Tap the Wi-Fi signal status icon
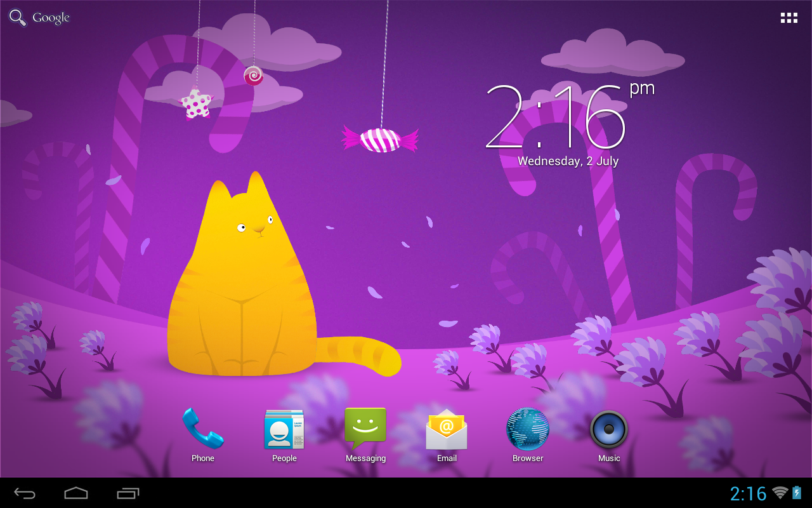The image size is (812, 508). pyautogui.click(x=780, y=493)
